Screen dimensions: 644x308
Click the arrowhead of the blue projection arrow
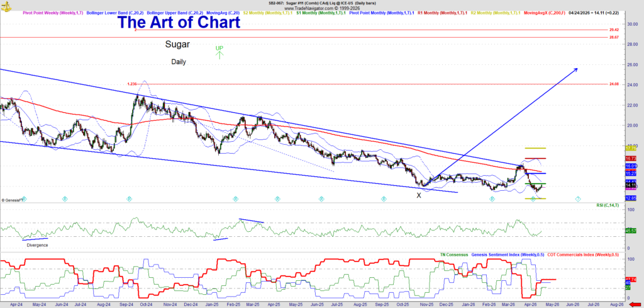point(575,69)
